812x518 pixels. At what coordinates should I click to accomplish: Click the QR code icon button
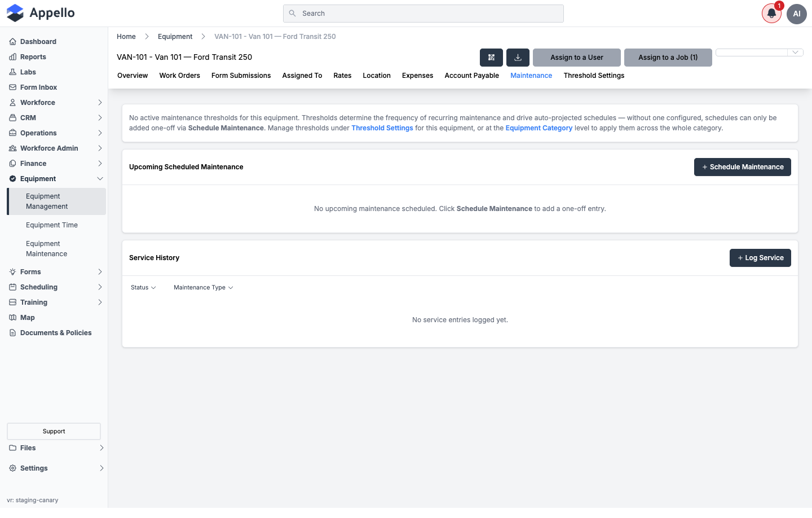(491, 58)
